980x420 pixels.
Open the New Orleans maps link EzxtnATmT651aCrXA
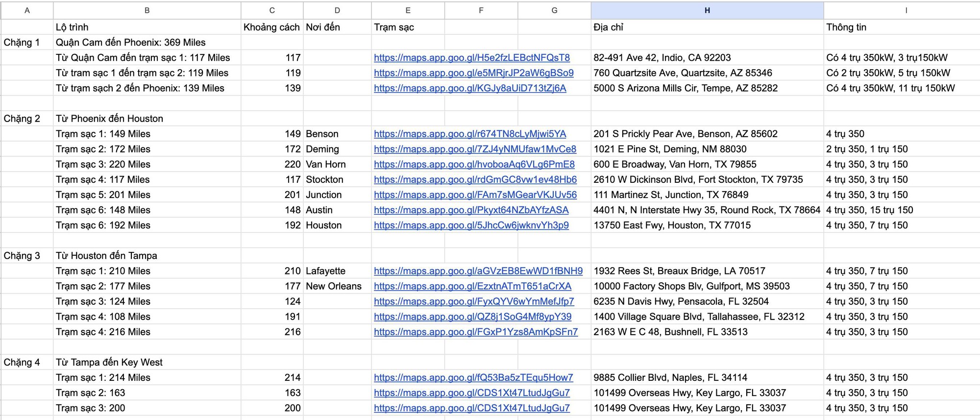tap(472, 286)
